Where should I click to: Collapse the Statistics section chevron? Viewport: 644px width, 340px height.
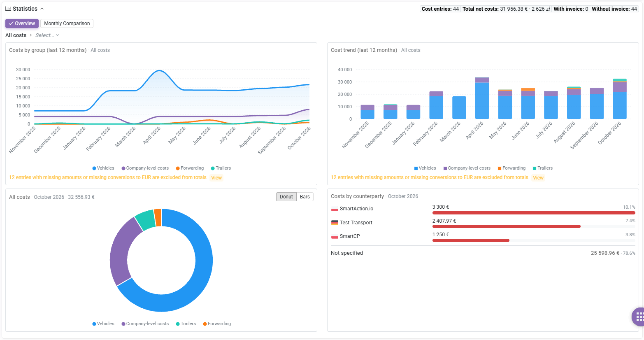[x=42, y=9]
